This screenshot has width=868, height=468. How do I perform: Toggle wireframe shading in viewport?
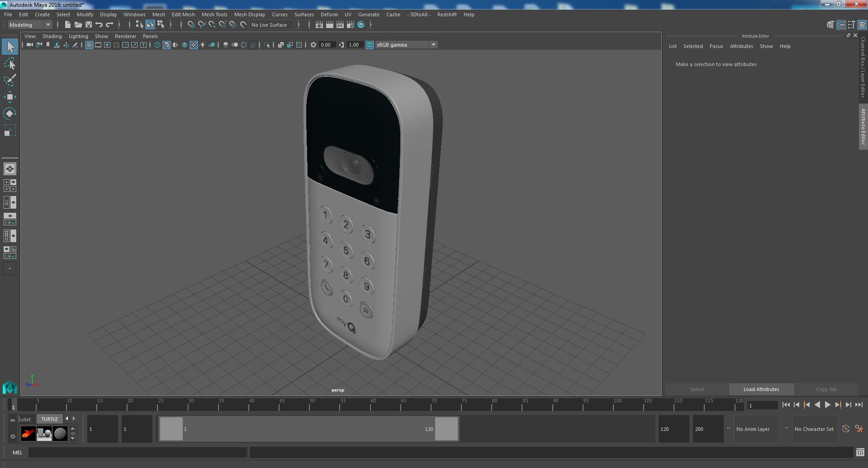[157, 45]
